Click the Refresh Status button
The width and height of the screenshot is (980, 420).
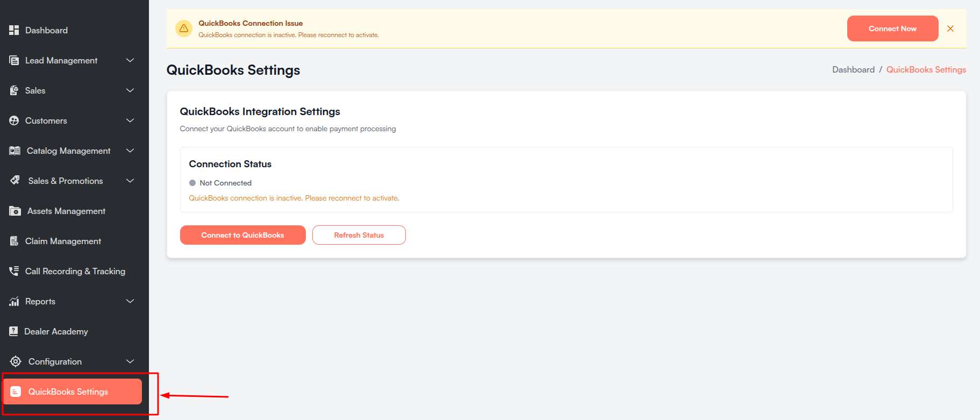[359, 235]
